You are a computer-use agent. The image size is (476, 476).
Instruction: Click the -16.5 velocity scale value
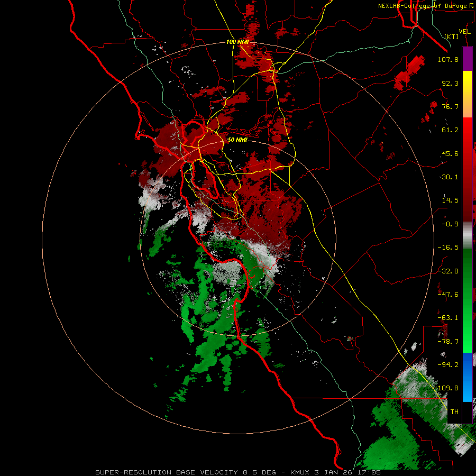448,248
